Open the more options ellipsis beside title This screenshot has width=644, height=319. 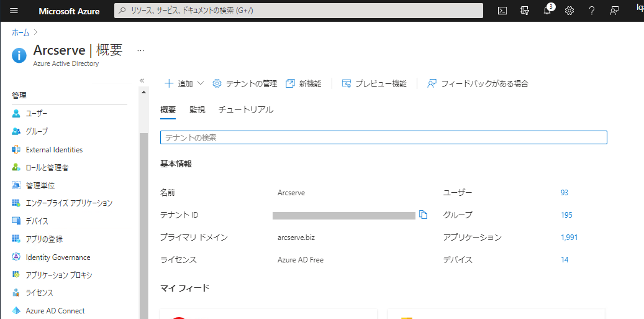click(x=140, y=50)
